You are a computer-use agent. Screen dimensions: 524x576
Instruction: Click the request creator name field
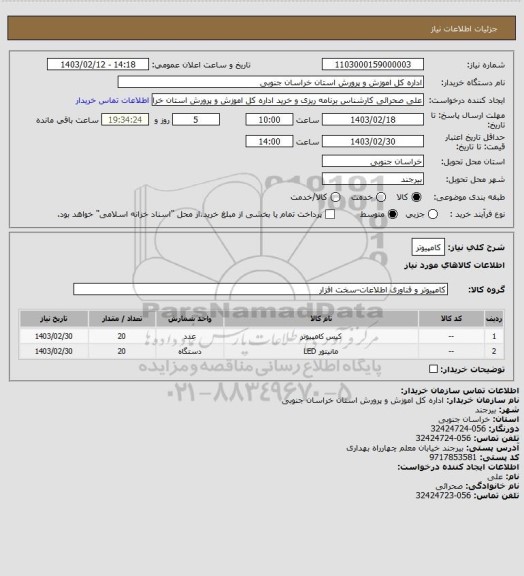coord(288,100)
